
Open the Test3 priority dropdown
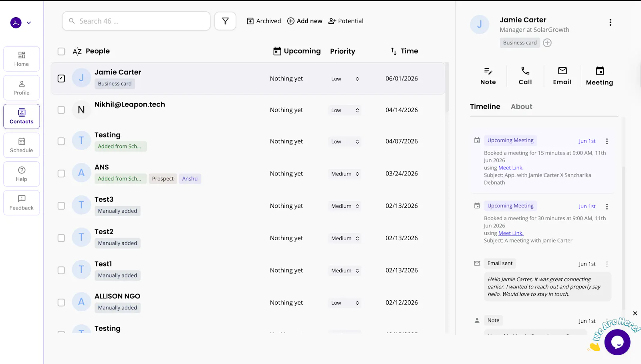tap(345, 206)
